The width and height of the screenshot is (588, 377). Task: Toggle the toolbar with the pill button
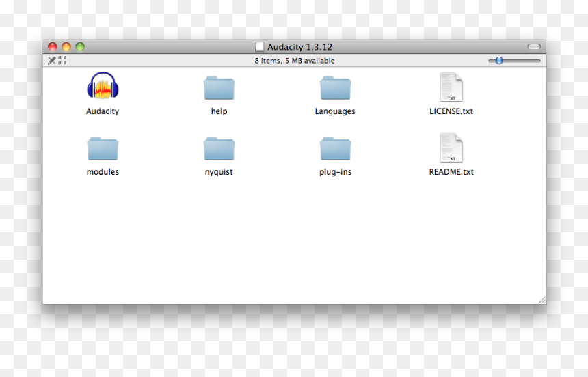point(534,47)
